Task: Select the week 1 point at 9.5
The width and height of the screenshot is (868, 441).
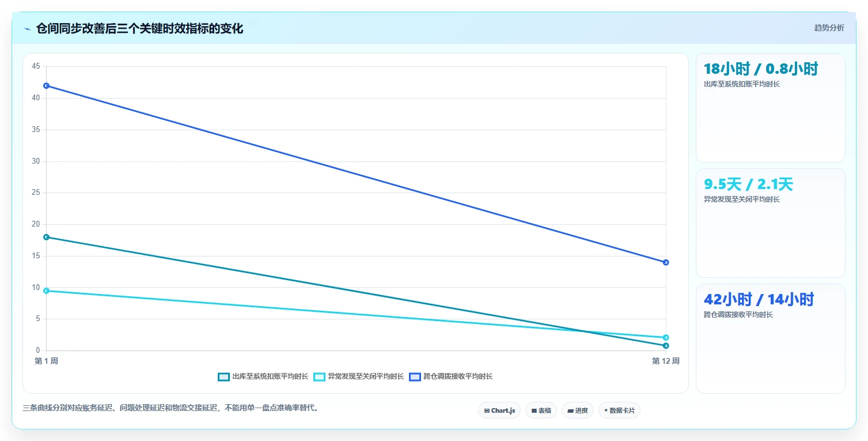Action: 46,291
